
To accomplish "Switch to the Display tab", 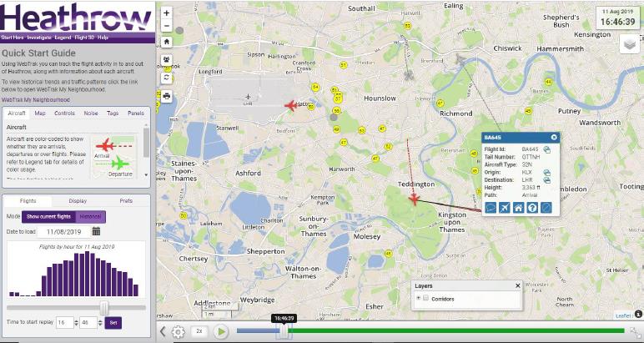I will pyautogui.click(x=78, y=201).
